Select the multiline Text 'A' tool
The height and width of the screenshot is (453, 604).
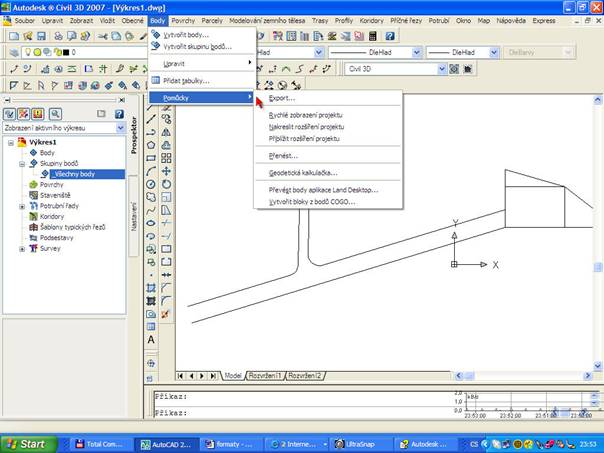point(151,340)
